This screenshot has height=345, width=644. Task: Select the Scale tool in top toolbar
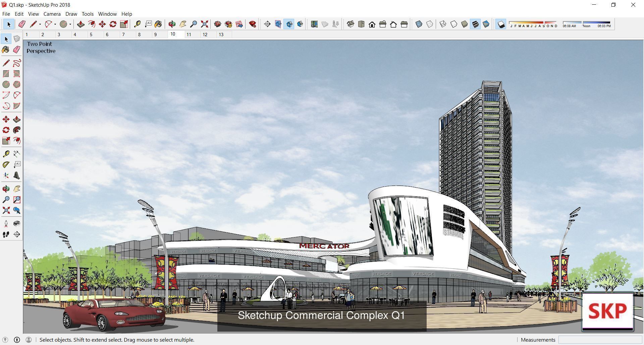[x=124, y=24]
